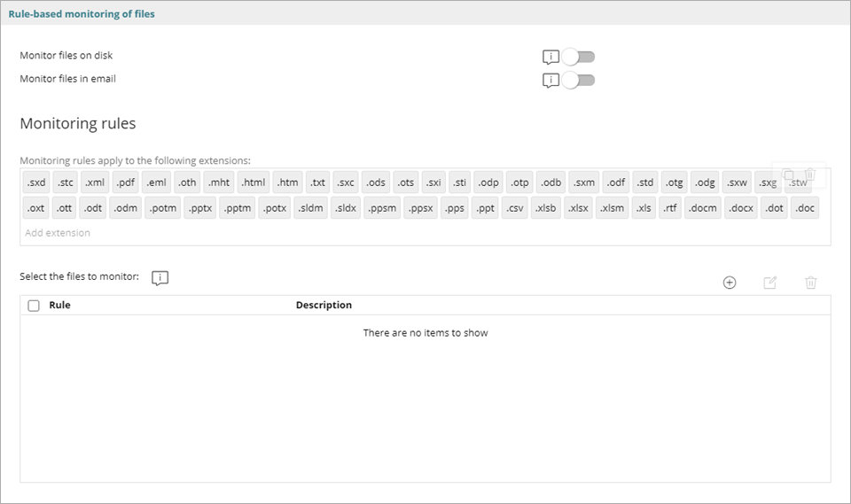Select the .docx extension tag
Image resolution: width=851 pixels, height=504 pixels.
tap(741, 208)
